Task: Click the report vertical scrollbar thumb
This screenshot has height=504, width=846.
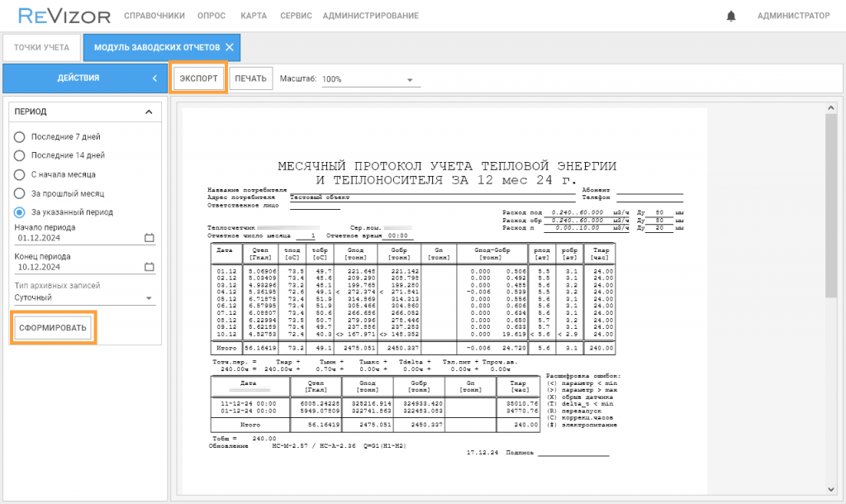Action: (831, 205)
